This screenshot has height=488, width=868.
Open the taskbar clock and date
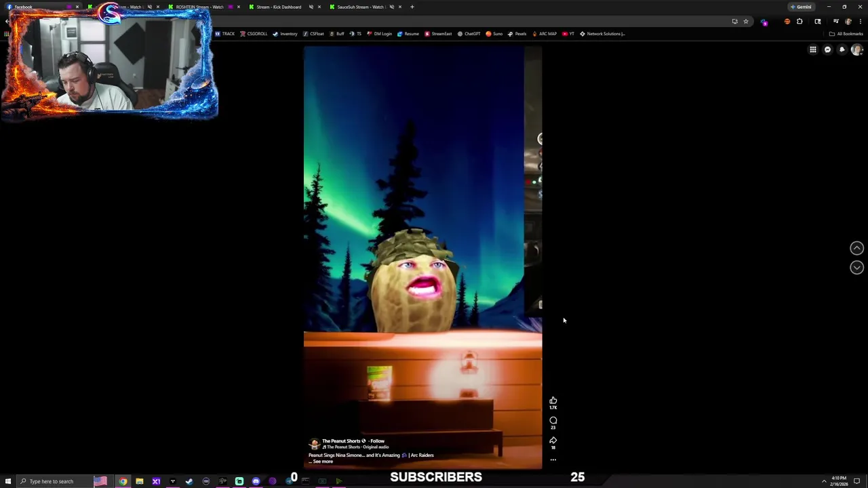point(839,481)
